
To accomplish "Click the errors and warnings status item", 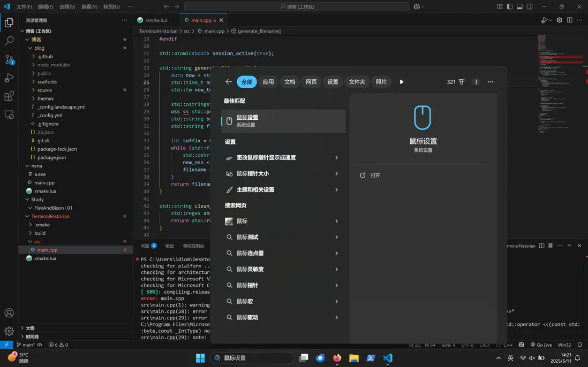I will [x=58, y=345].
